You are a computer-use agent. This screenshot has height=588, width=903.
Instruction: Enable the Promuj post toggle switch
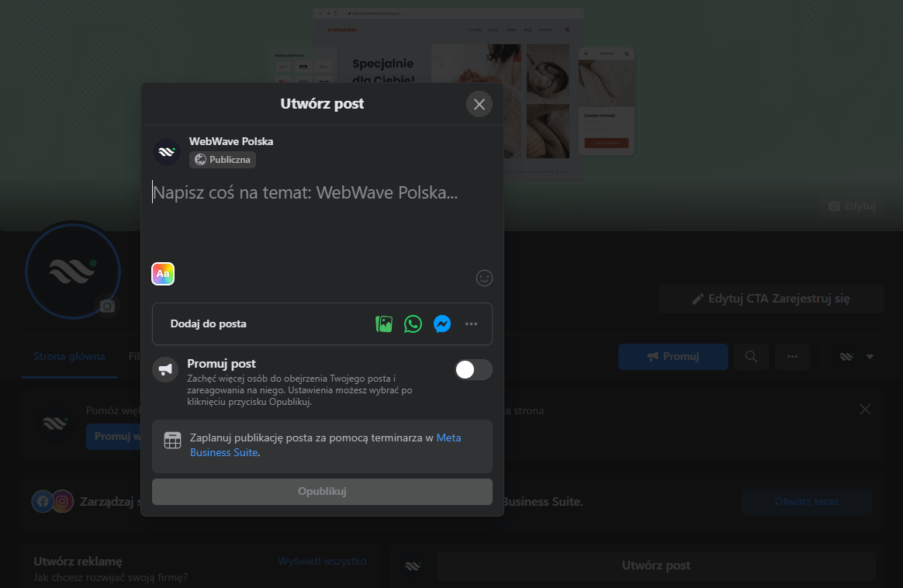(473, 370)
